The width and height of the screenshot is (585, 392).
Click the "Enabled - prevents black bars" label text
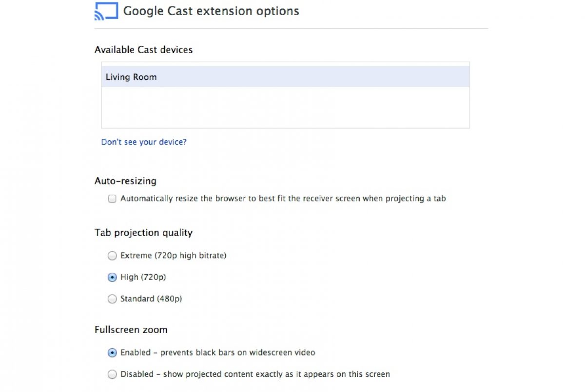coord(217,353)
